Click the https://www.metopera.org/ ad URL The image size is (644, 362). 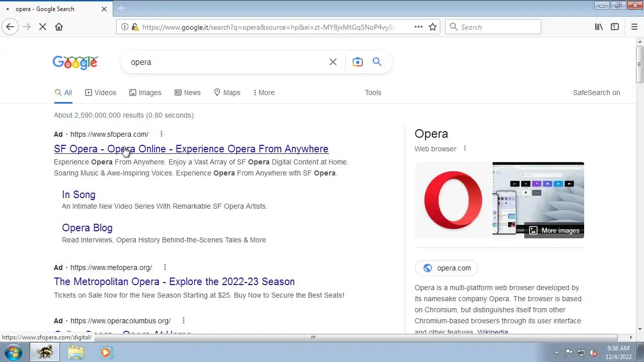111,267
